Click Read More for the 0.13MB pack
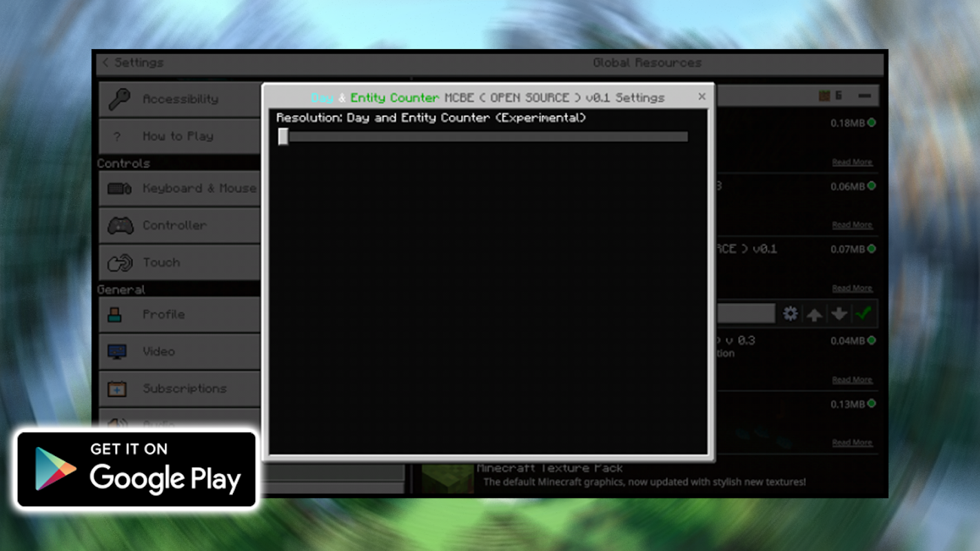This screenshot has width=980, height=551. 852,443
